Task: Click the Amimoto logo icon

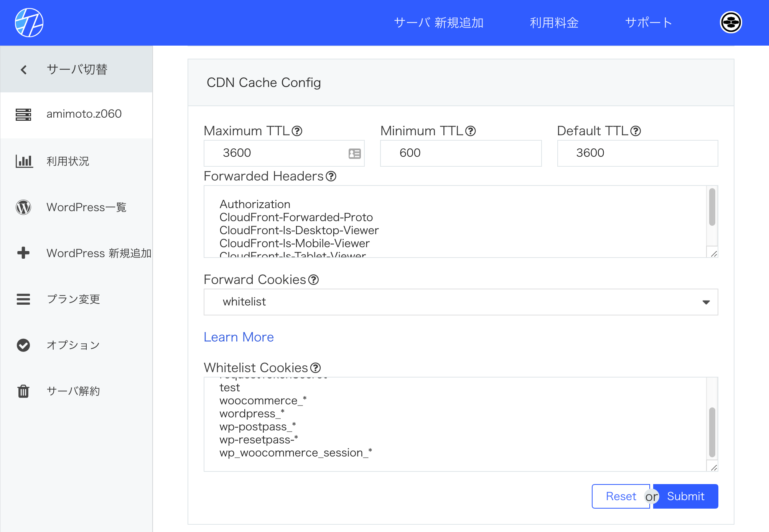Action: [29, 23]
